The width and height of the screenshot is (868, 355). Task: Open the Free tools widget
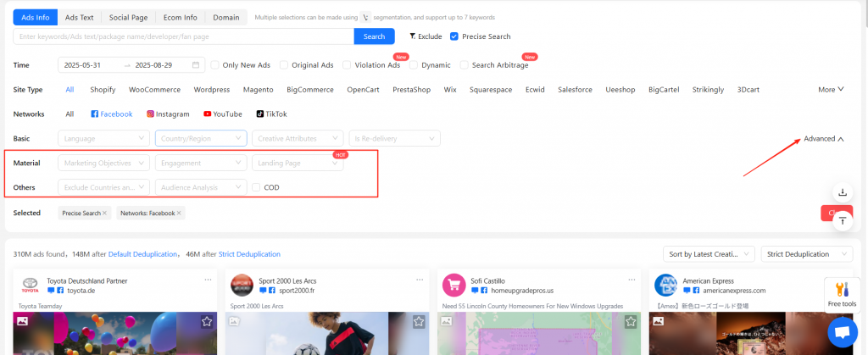click(842, 295)
